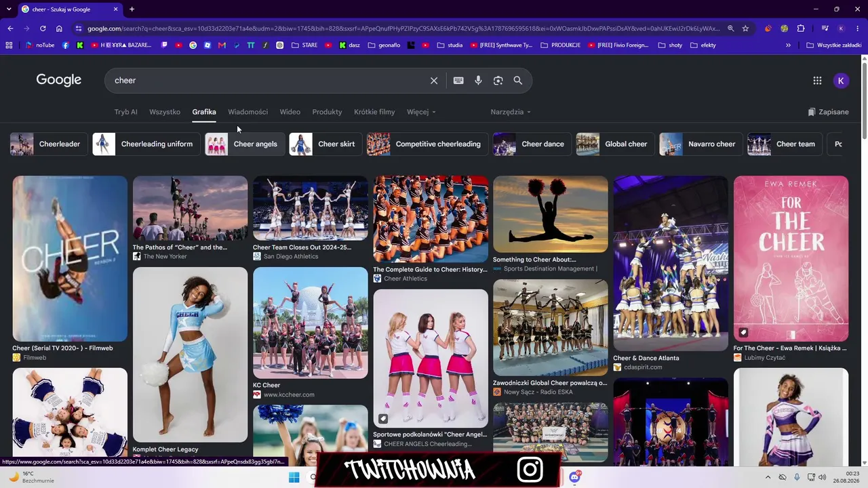Show hidden system tray icons
This screenshot has width=868, height=488.
768,477
